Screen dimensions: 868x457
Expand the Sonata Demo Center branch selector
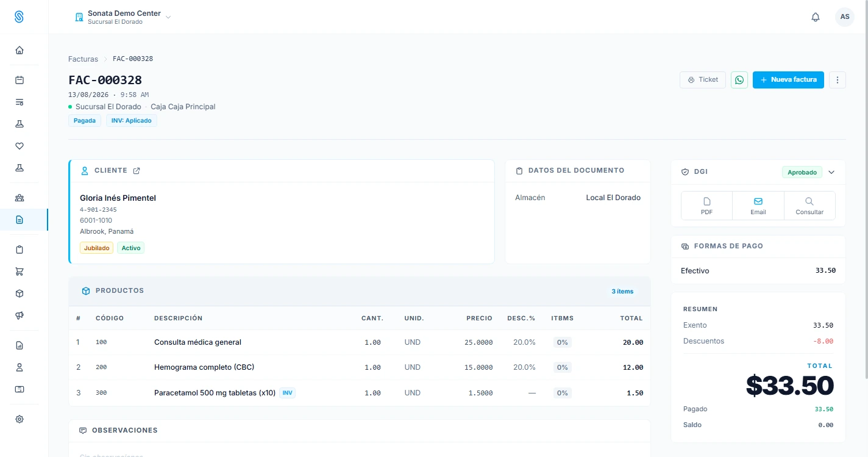[123, 17]
